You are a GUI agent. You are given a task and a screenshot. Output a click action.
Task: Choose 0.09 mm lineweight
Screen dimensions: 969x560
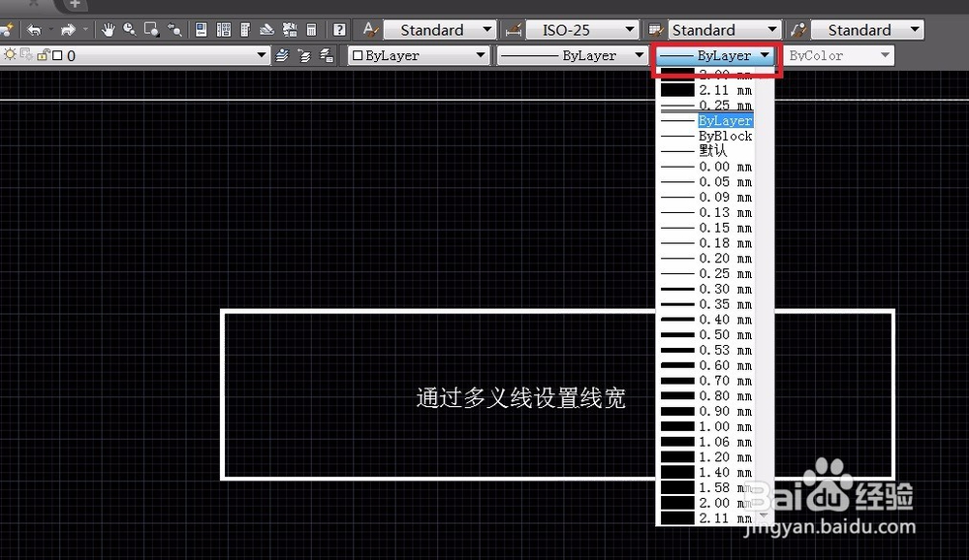pyautogui.click(x=707, y=198)
